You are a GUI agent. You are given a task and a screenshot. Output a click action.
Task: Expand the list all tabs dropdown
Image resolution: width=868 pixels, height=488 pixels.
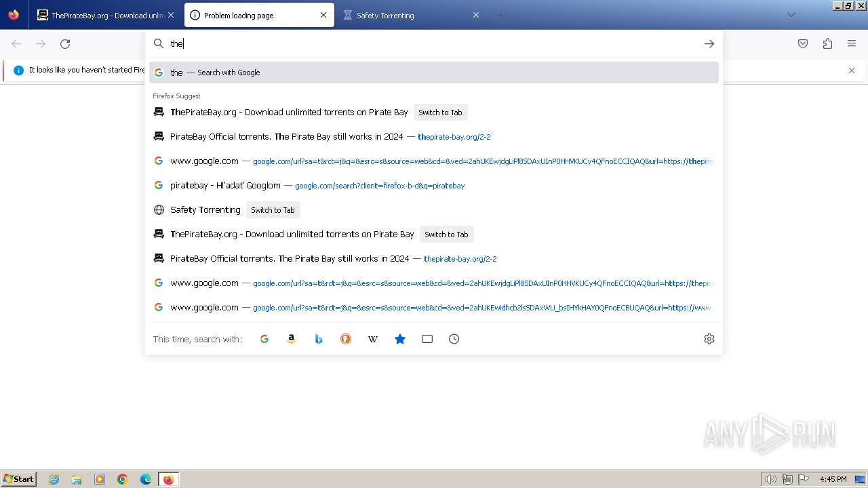(791, 15)
